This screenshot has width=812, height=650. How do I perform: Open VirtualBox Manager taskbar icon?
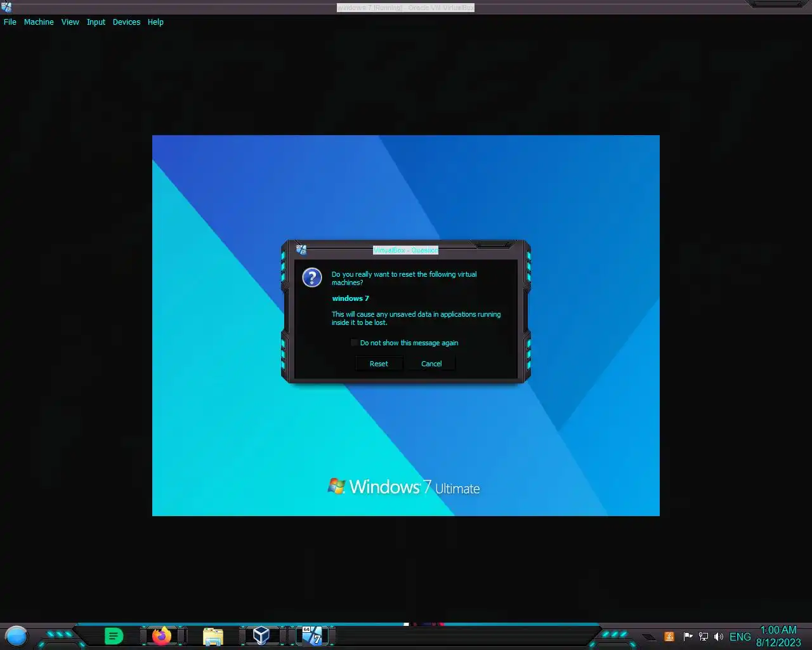point(261,635)
